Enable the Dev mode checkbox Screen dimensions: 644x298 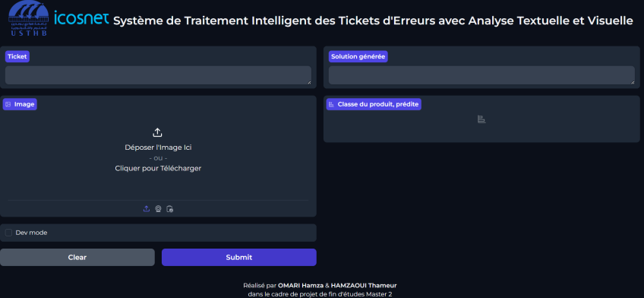click(8, 233)
